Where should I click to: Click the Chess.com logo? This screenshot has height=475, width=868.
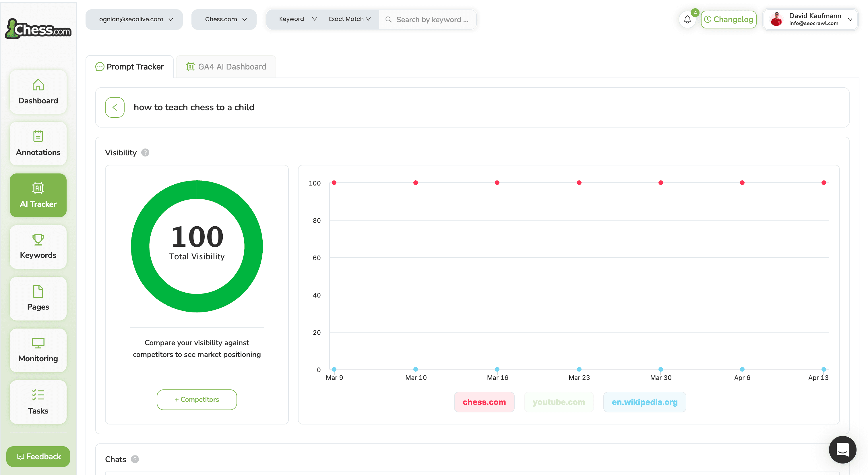pos(38,29)
